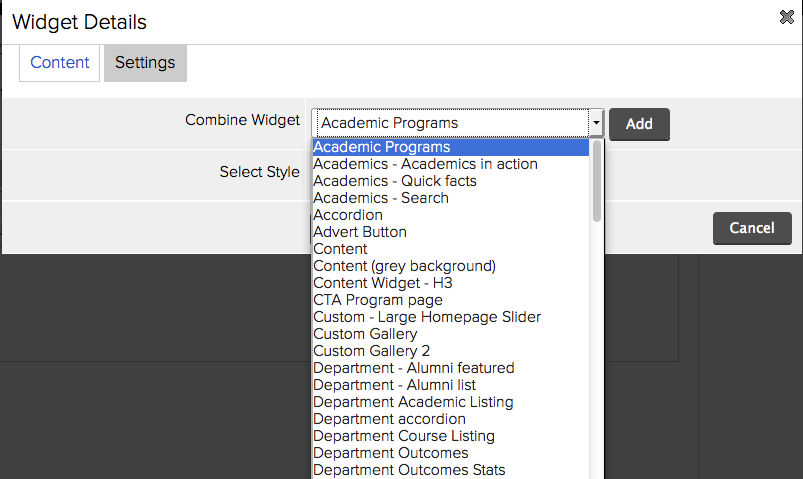Image resolution: width=803 pixels, height=479 pixels.
Task: Pick Academics - Quick facts option
Action: coord(451,181)
